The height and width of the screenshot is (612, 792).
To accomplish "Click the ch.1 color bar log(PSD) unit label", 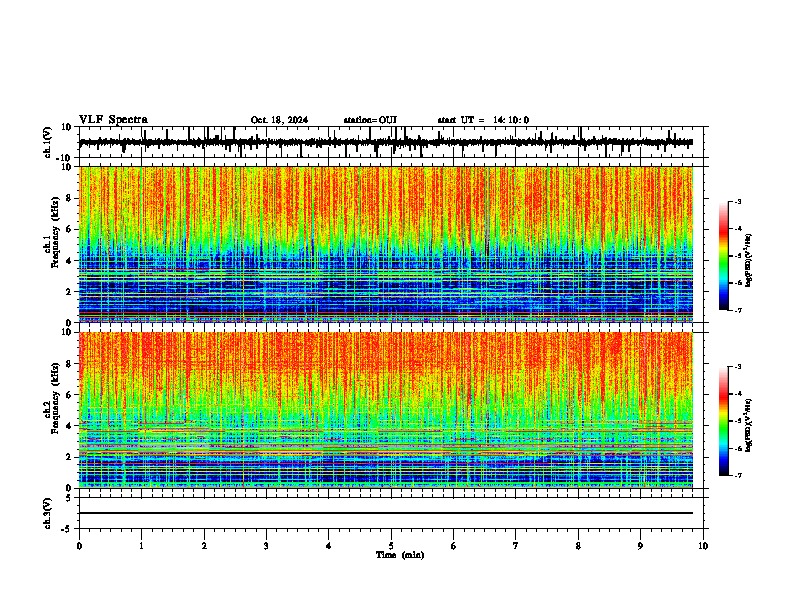I will tap(749, 260).
